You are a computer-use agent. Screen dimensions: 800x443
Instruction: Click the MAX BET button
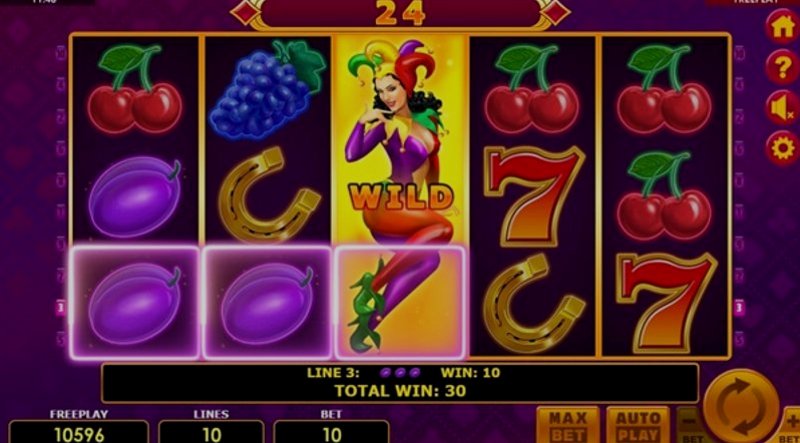pyautogui.click(x=568, y=425)
